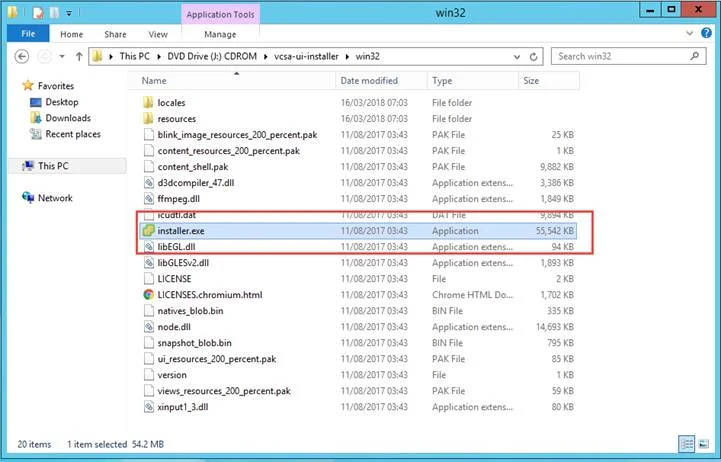Viewport: 721px width, 462px height.
Task: Click the Properties quick access icon
Action: [38, 13]
